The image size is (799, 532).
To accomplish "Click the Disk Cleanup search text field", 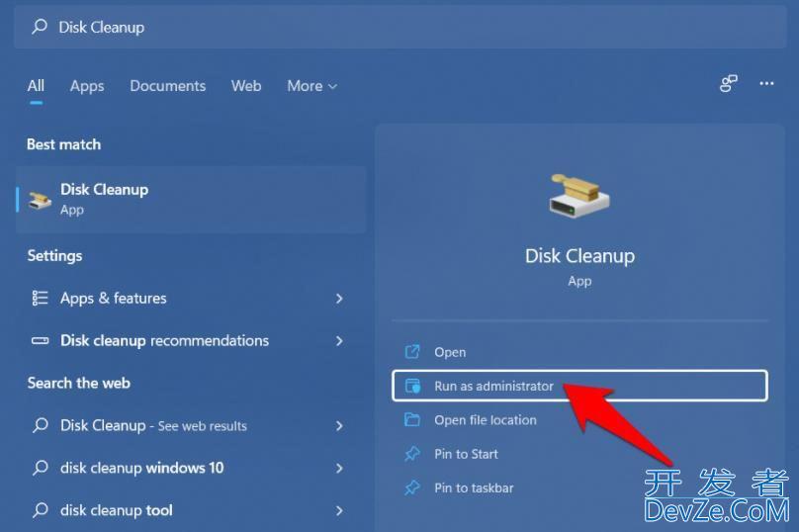I will (x=400, y=27).
